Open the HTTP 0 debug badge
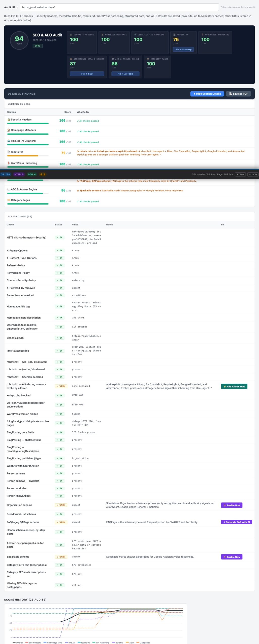Viewport: 259px width, 644px height. tap(19, 174)
